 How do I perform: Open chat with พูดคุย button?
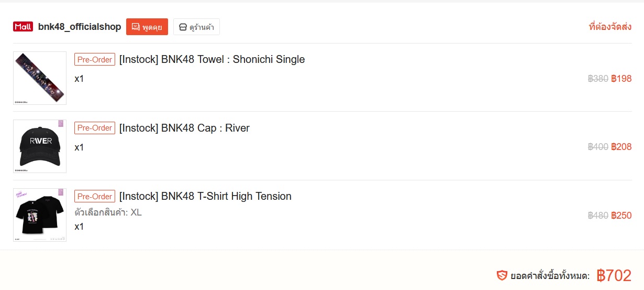147,27
